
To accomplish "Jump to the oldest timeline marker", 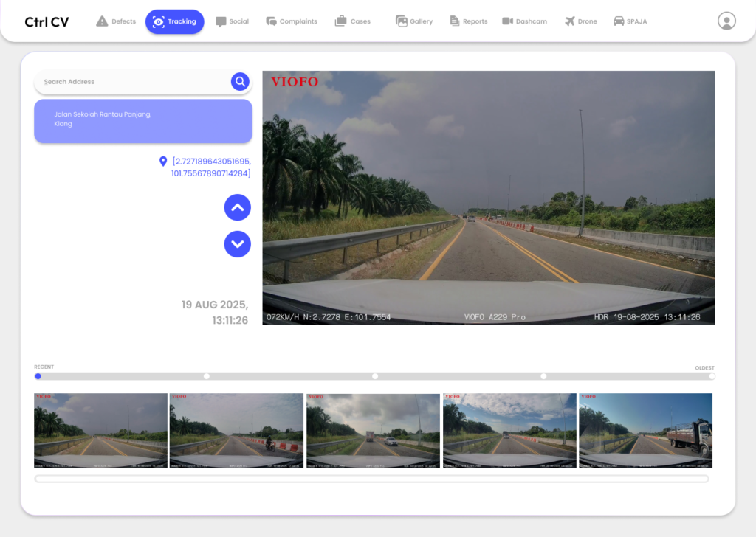I will (x=712, y=376).
